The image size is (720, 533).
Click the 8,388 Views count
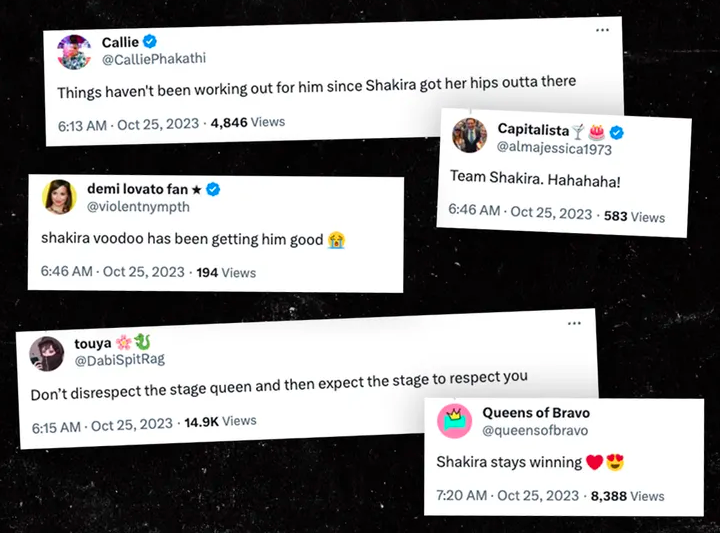(x=627, y=496)
